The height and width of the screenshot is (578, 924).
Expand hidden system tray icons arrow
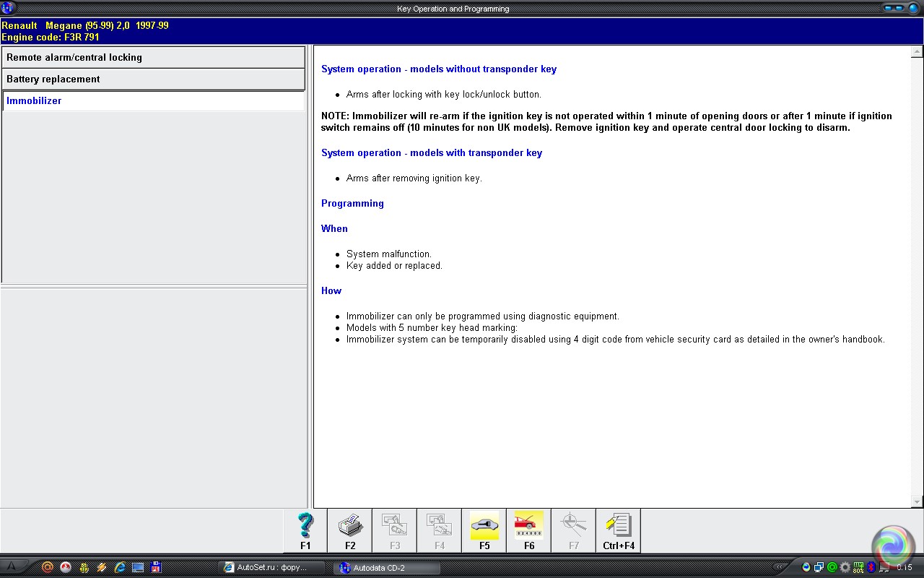(x=780, y=568)
